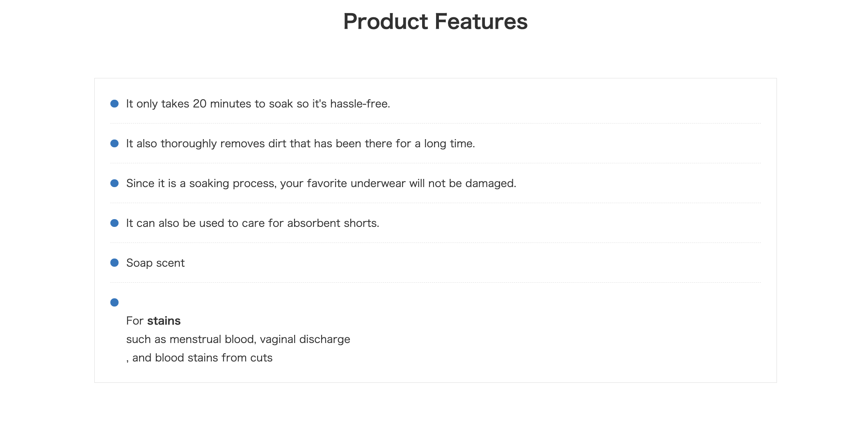Screen dimensions: 868x421
Task: Click the word hassle-free in the first feature
Action: (360, 104)
